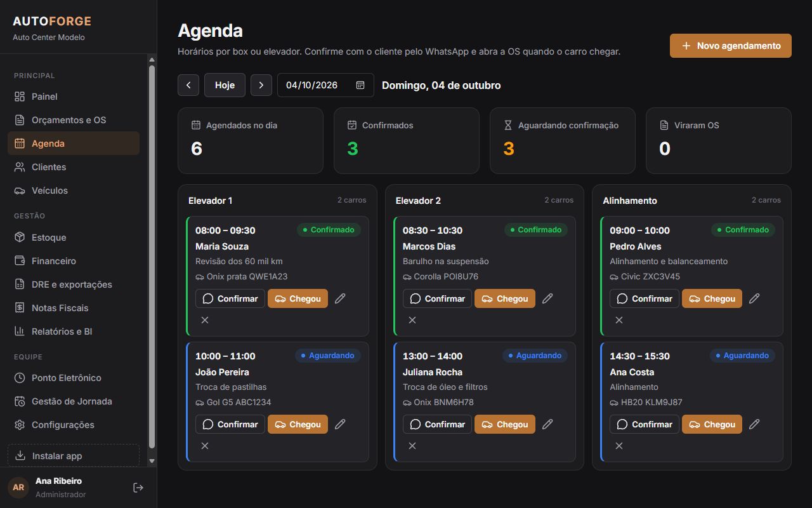The width and height of the screenshot is (812, 508).
Task: Edit Marcos Dias appointment with pencil icon
Action: (547, 298)
